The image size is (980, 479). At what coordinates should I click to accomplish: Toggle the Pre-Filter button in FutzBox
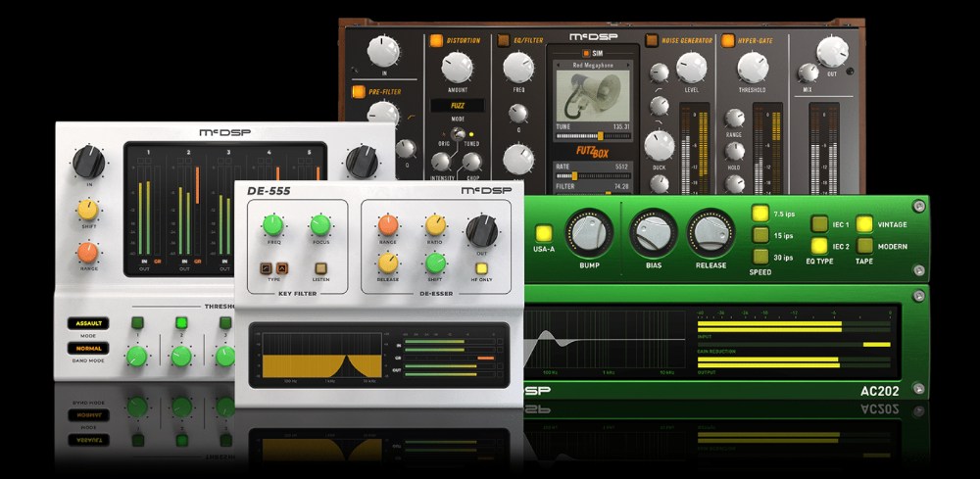coord(358,92)
